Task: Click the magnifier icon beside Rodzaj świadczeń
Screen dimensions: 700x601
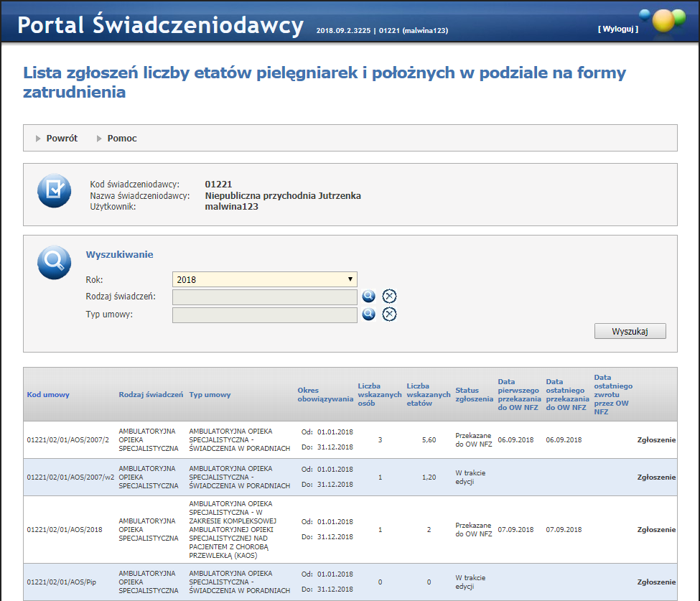Action: pyautogui.click(x=369, y=297)
